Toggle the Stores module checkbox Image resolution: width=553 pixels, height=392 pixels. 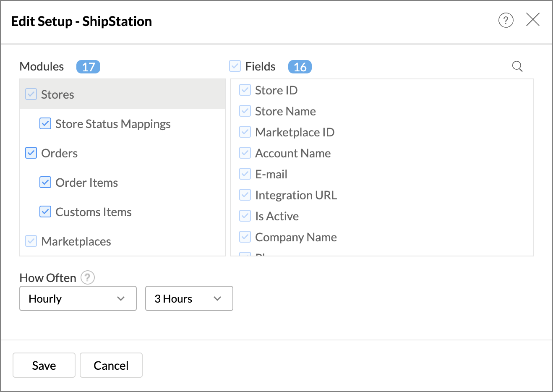tap(31, 94)
